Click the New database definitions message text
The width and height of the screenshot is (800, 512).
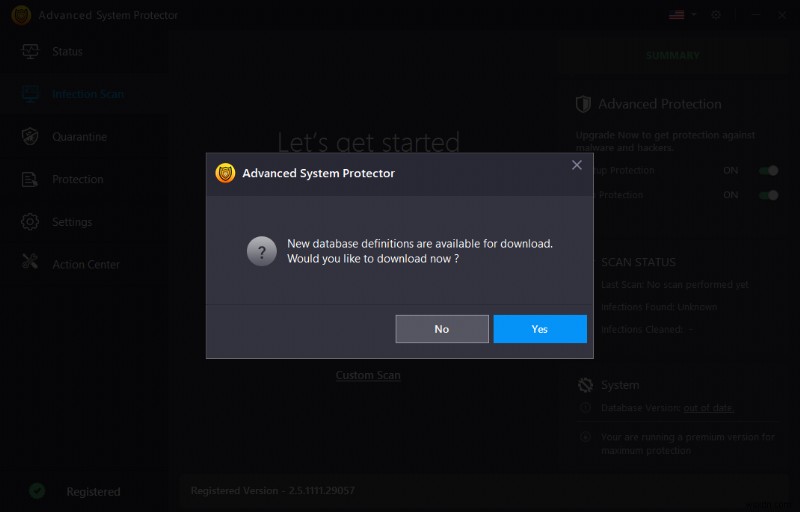[420, 251]
